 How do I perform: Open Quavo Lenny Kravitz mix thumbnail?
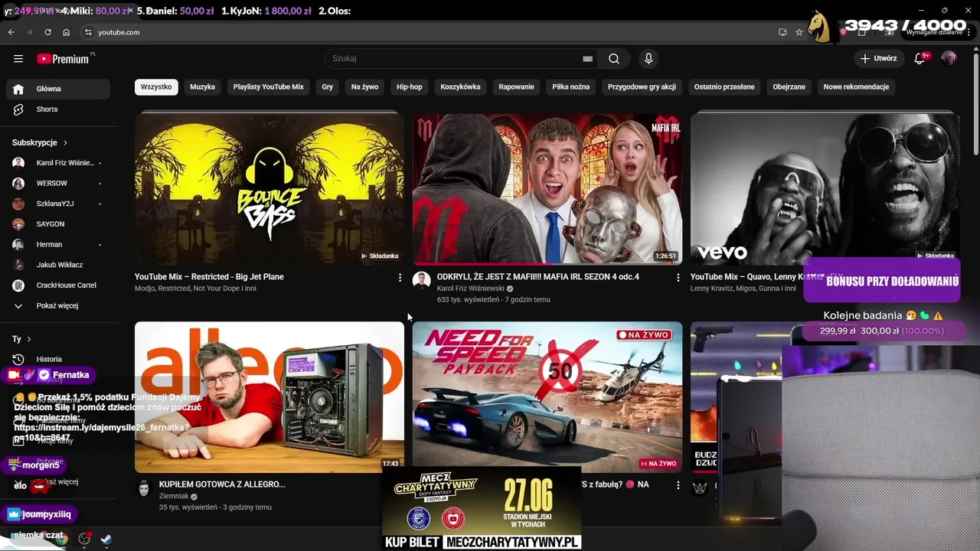coord(825,187)
